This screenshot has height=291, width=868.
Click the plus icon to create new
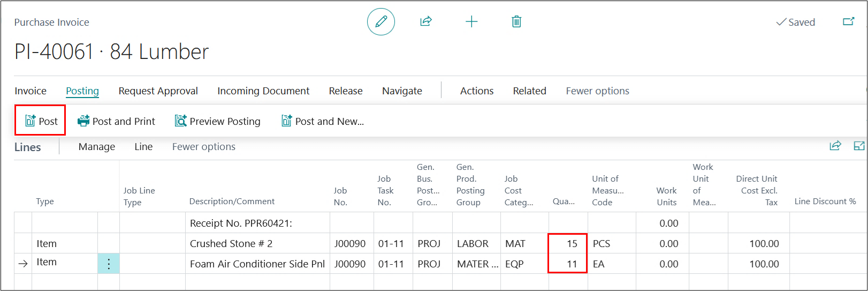pyautogui.click(x=471, y=22)
